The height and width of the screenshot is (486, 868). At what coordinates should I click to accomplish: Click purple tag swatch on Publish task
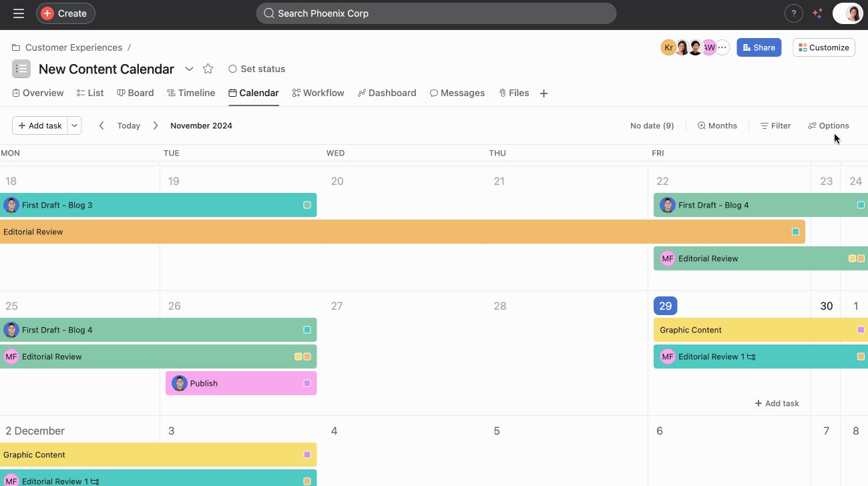click(307, 383)
